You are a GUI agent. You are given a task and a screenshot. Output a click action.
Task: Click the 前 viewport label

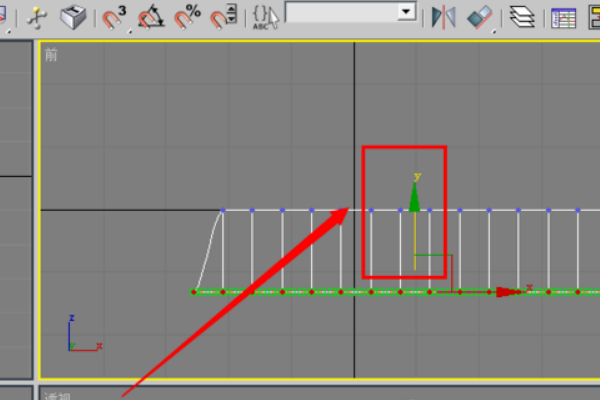tap(51, 55)
